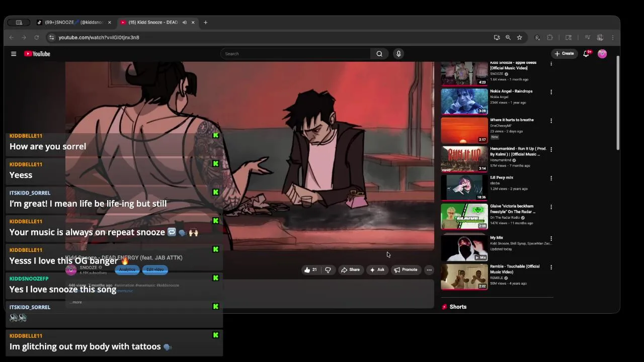Click the Create button

564,54
